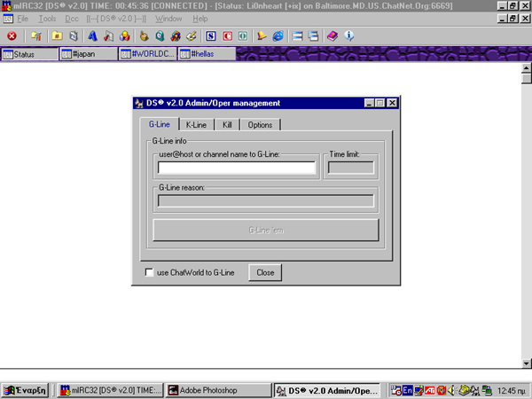The height and width of the screenshot is (399, 532).
Task: Switch to the #WORLDC... channel window
Action: point(147,54)
